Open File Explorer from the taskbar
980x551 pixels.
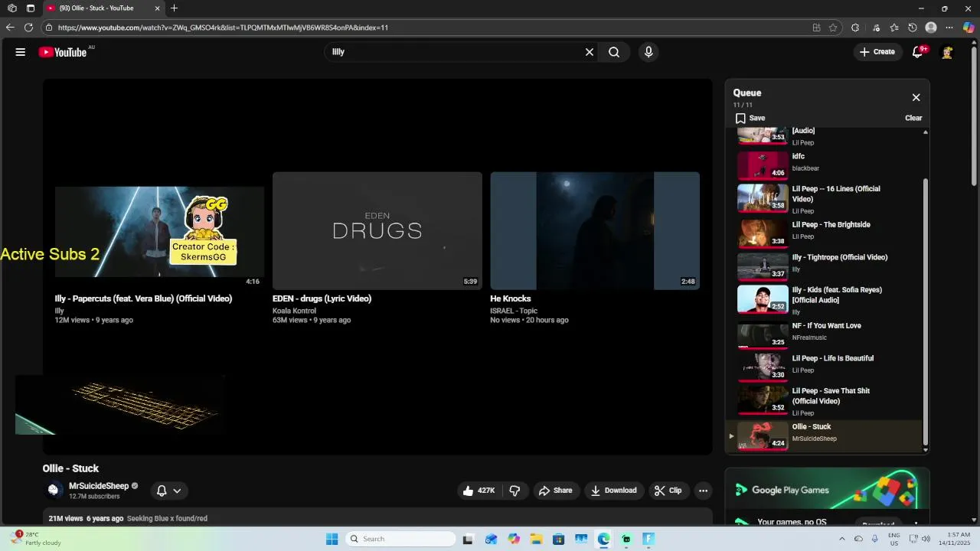(536, 539)
